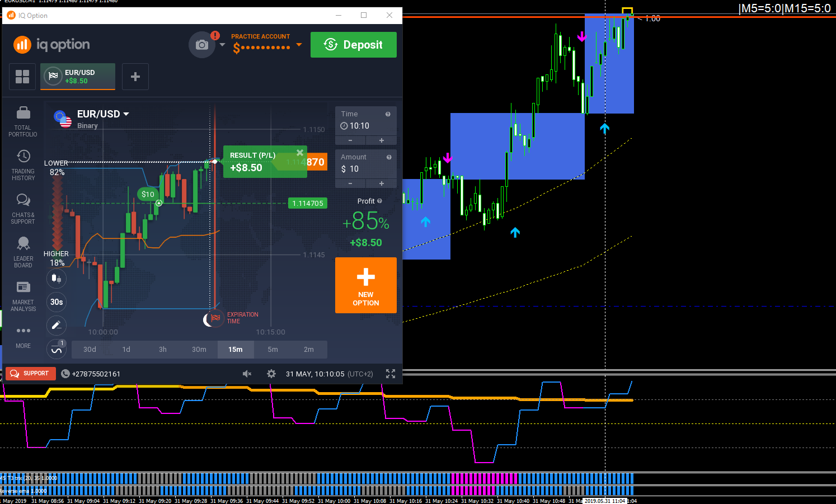The width and height of the screenshot is (836, 504).
Task: Click the M5=5:0|M15=5:0 label on MT4 chart
Action: (785, 8)
